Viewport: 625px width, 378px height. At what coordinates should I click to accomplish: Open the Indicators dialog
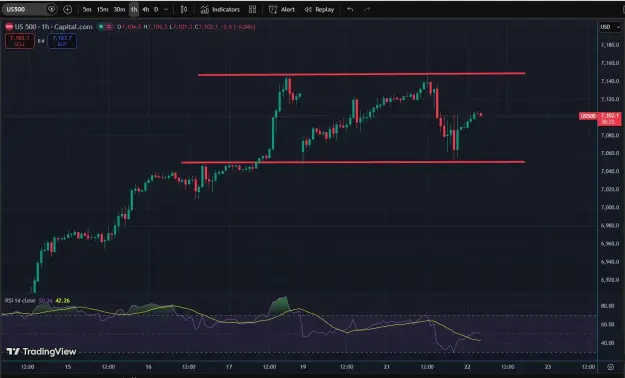tap(220, 9)
